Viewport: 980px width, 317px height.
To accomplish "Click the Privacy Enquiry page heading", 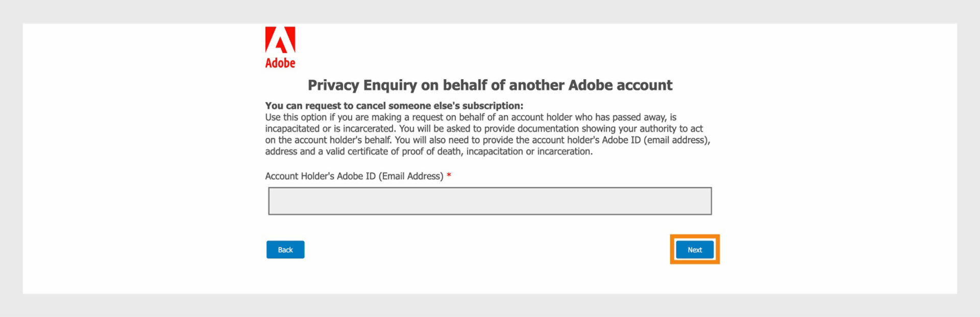I will click(x=490, y=86).
